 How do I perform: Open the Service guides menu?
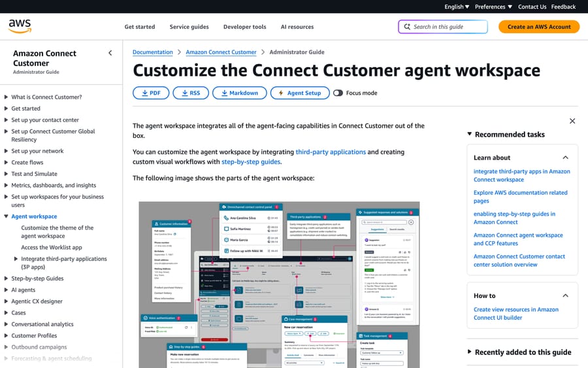(189, 27)
